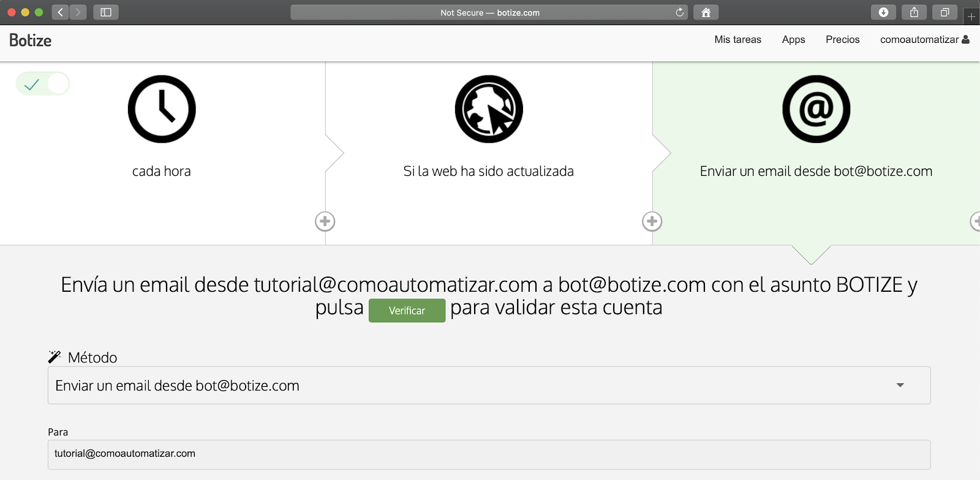
Task: Click the magic wand Método icon
Action: point(55,357)
